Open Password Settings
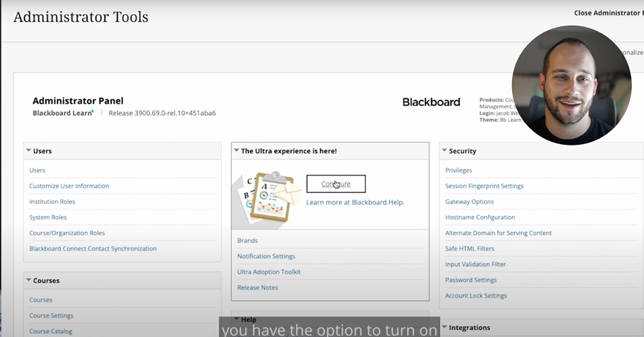The height and width of the screenshot is (337, 644). point(471,280)
